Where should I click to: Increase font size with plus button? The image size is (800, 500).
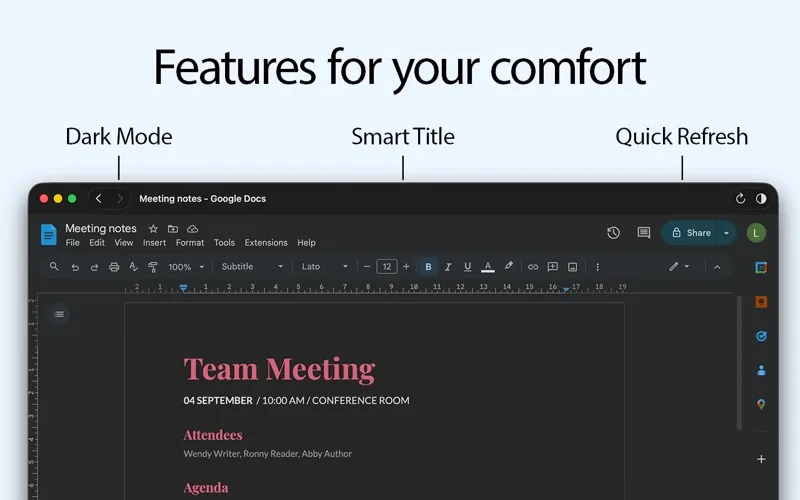[406, 266]
